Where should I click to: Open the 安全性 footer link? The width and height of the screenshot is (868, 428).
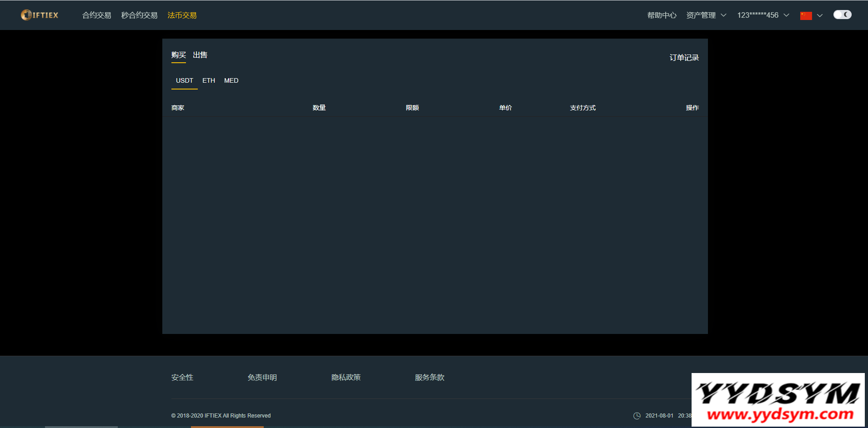coord(182,378)
